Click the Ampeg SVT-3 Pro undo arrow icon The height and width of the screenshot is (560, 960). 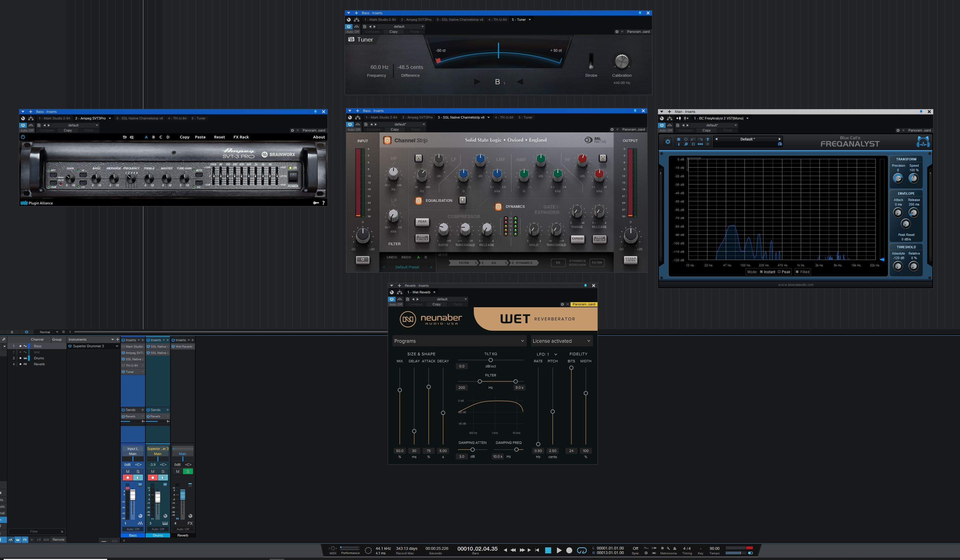(x=125, y=137)
